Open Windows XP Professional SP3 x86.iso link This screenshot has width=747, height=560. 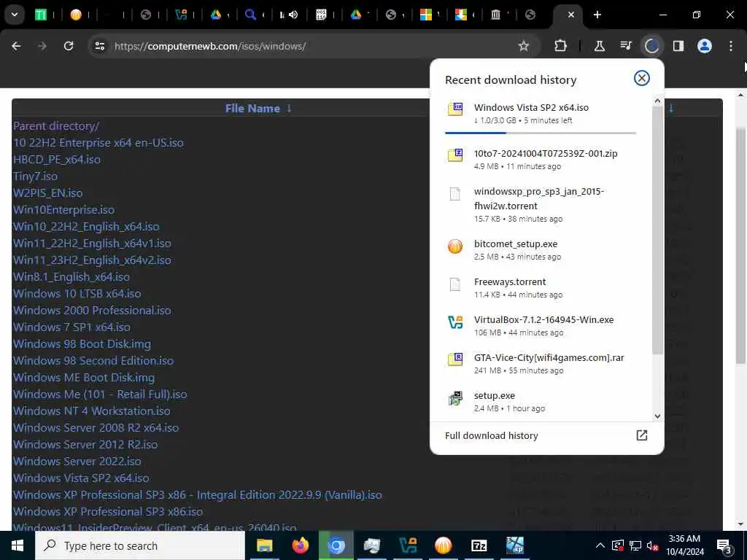(108, 511)
